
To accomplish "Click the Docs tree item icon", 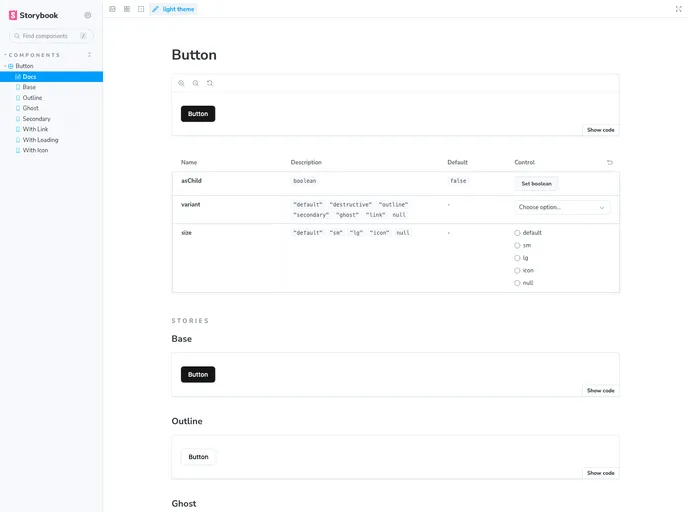I will tap(18, 77).
